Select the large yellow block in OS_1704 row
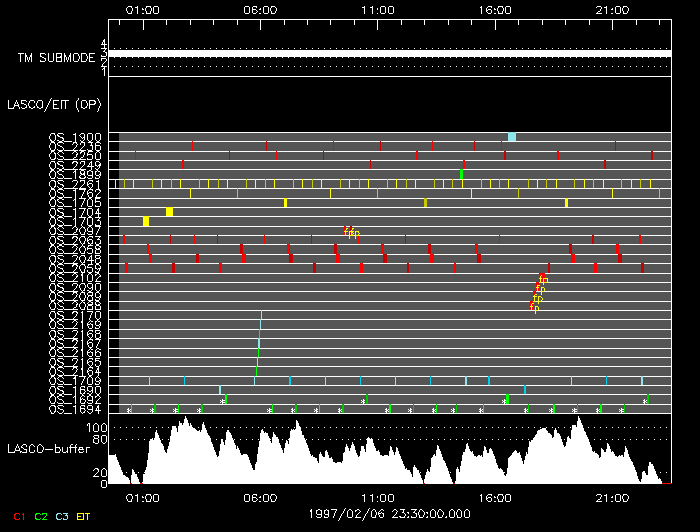This screenshot has width=700, height=532. [169, 212]
